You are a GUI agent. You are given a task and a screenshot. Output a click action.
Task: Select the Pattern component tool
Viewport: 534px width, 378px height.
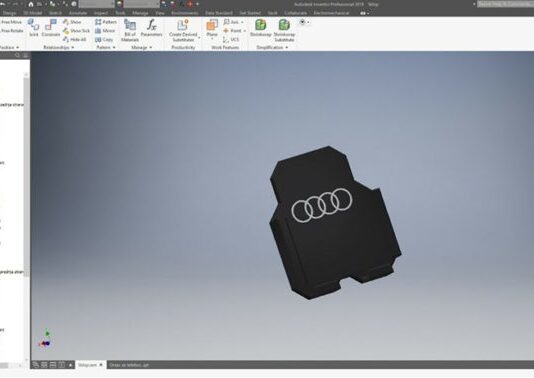click(106, 22)
